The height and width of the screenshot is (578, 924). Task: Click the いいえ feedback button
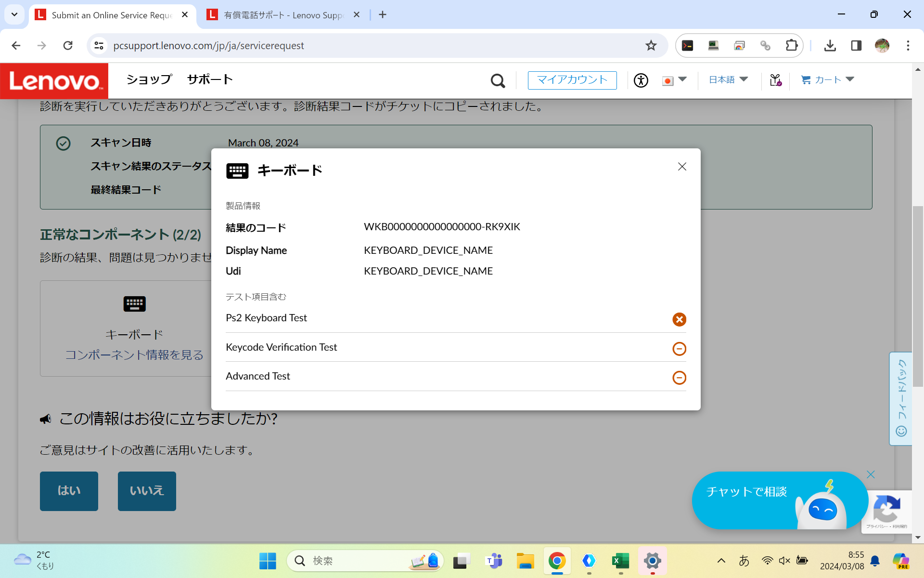pyautogui.click(x=147, y=491)
